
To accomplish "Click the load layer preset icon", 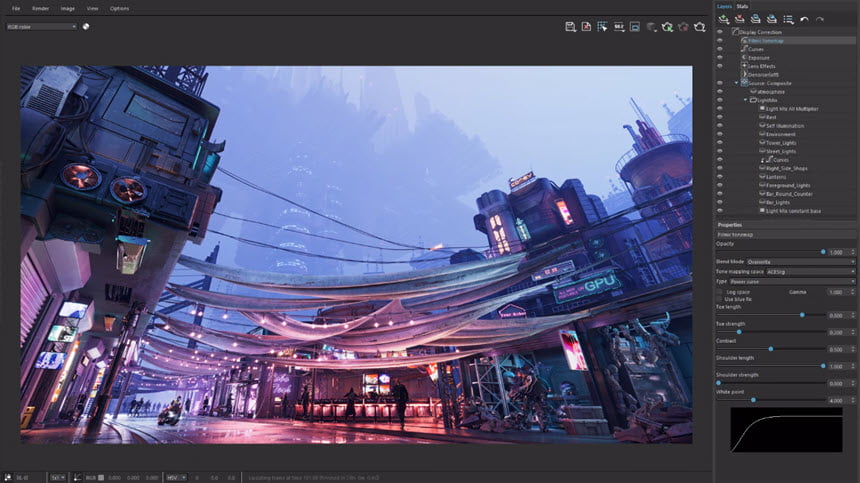I will [772, 19].
